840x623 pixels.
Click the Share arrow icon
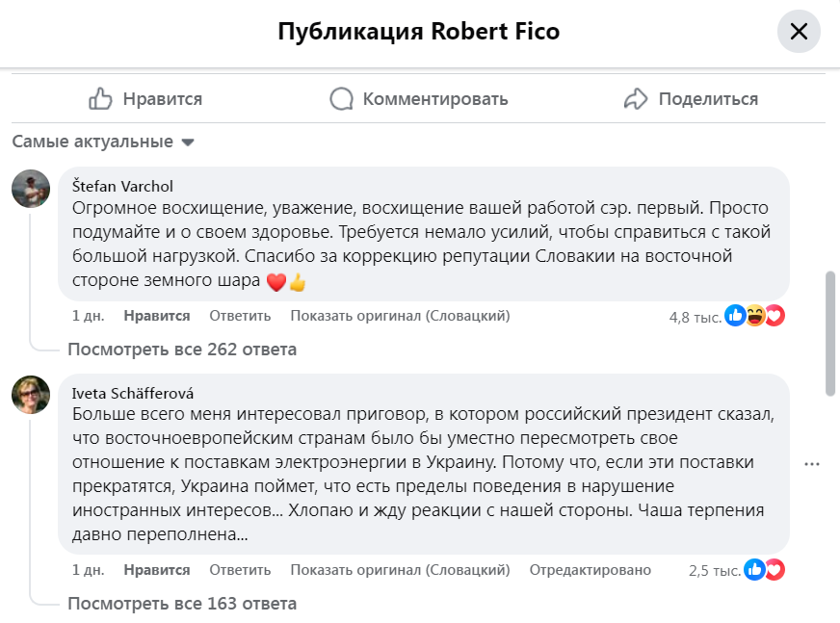(x=636, y=98)
